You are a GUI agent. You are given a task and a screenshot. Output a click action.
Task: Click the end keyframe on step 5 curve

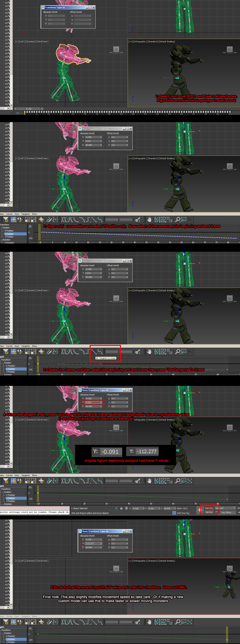227,639
